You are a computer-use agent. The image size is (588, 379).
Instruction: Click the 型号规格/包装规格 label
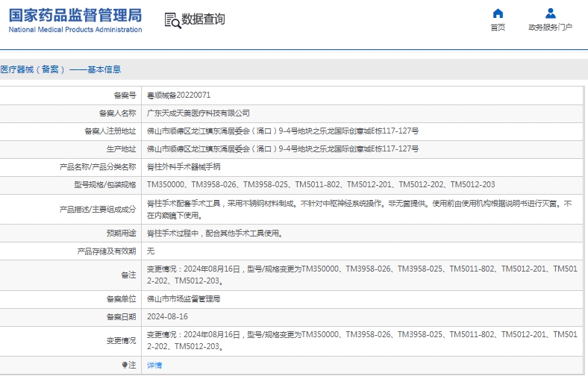pyautogui.click(x=105, y=185)
